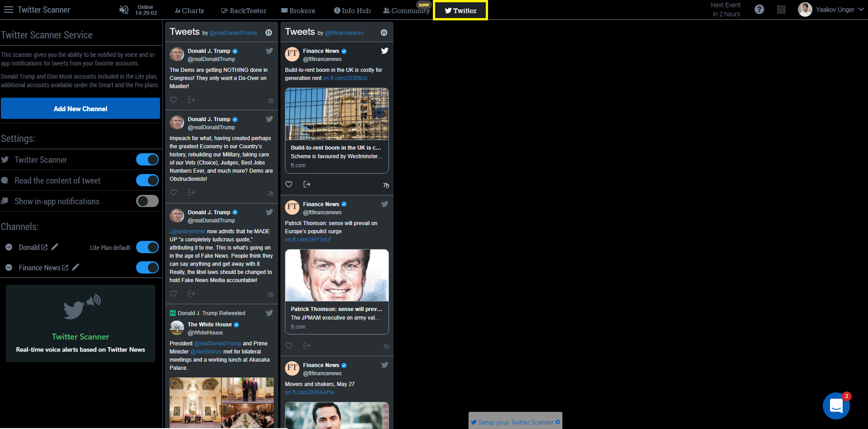Open the Charts tab
The height and width of the screenshot is (429, 868).
click(189, 10)
